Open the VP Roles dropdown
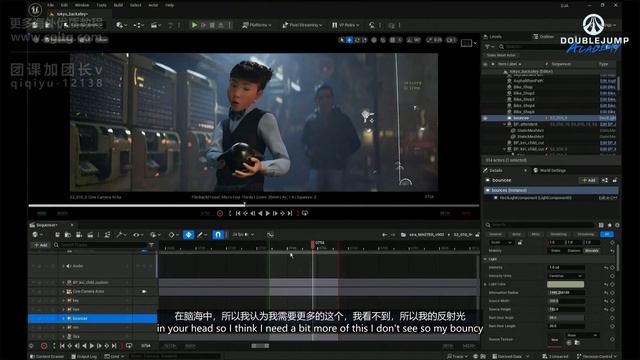 click(x=346, y=25)
